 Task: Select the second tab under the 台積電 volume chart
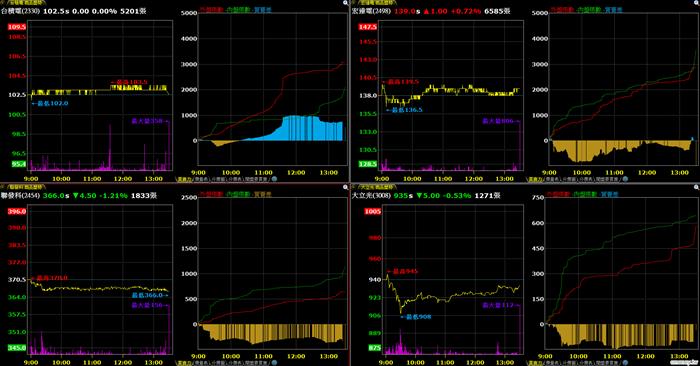201,179
